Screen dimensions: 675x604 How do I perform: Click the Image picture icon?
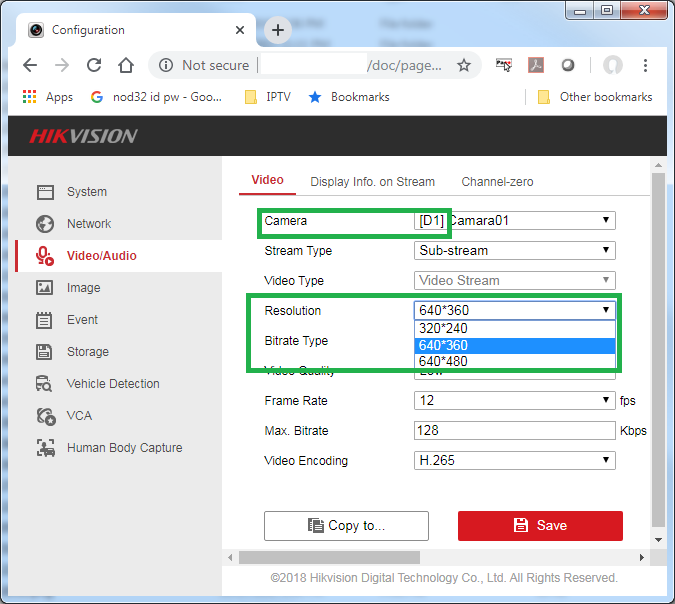(44, 288)
